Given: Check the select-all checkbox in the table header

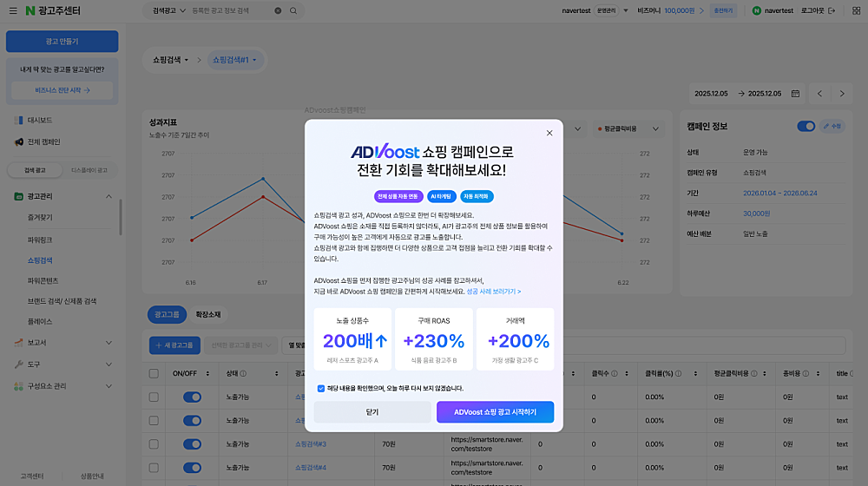Looking at the screenshot, I should pos(154,374).
